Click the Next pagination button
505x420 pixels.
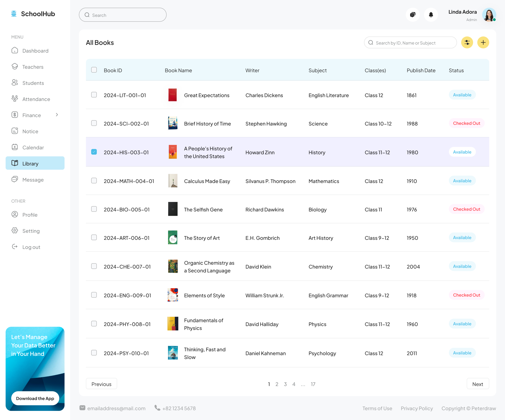tap(478, 384)
